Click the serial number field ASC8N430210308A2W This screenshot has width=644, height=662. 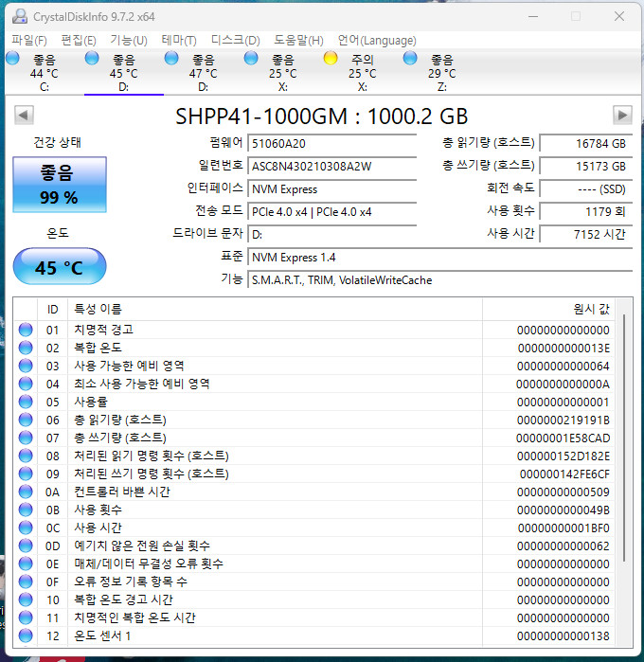point(331,167)
